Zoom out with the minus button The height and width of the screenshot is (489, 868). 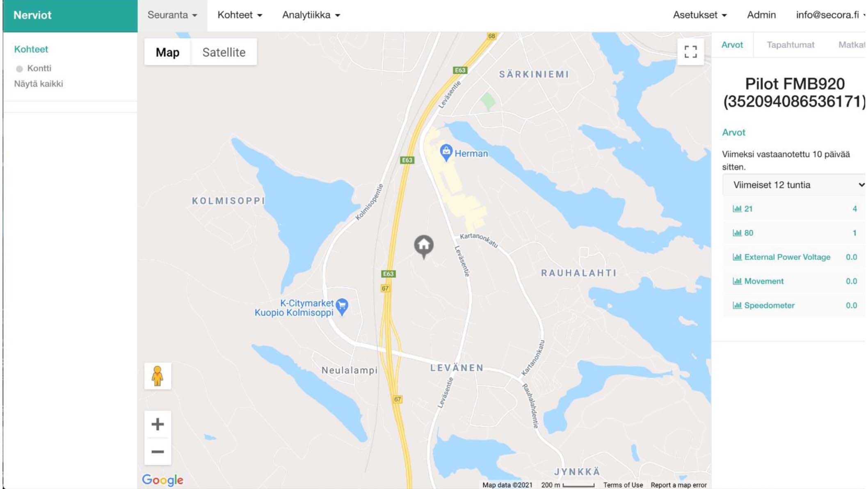point(158,452)
